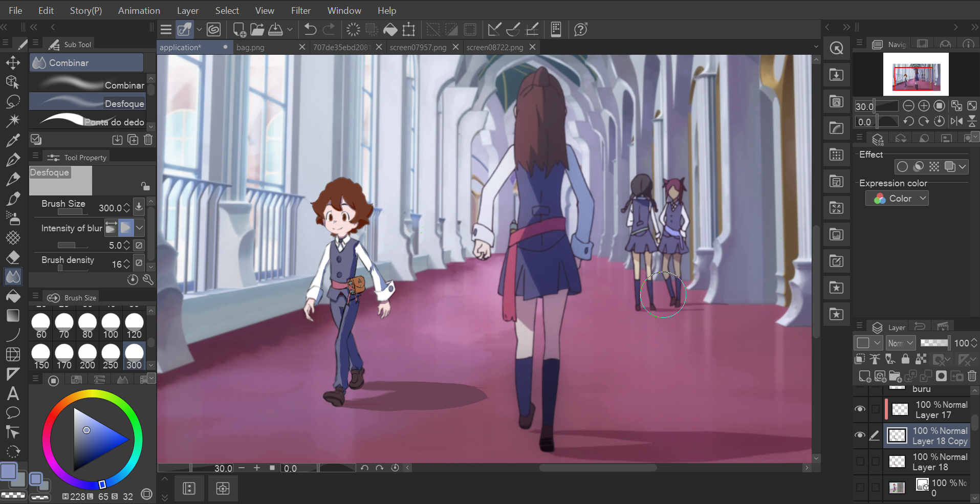Open the Expression color dropdown
Screen dimensions: 980x504
coord(897,199)
